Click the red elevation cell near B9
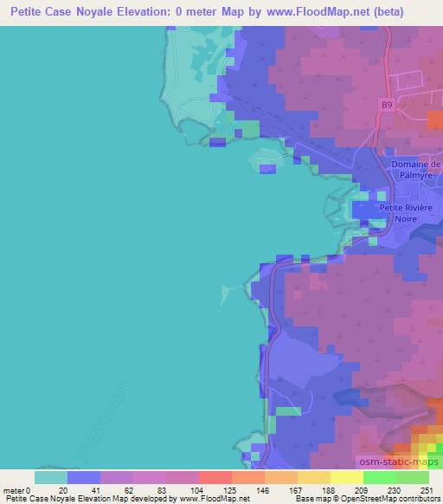This screenshot has width=443, height=504. click(435, 120)
